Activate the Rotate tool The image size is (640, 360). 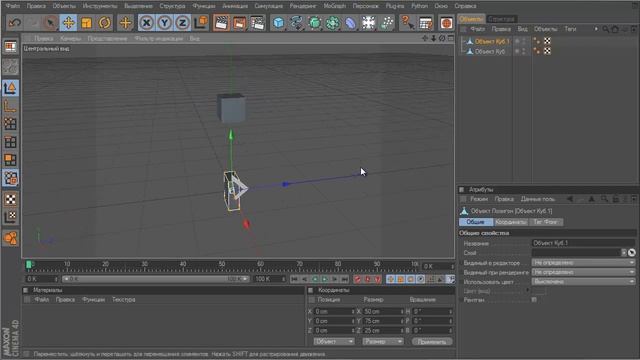point(104,22)
